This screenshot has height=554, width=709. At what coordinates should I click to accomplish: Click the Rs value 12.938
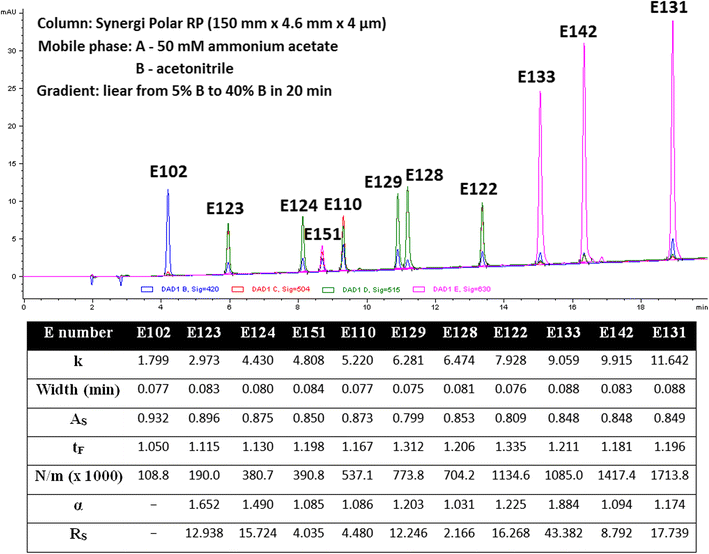pos(204,533)
